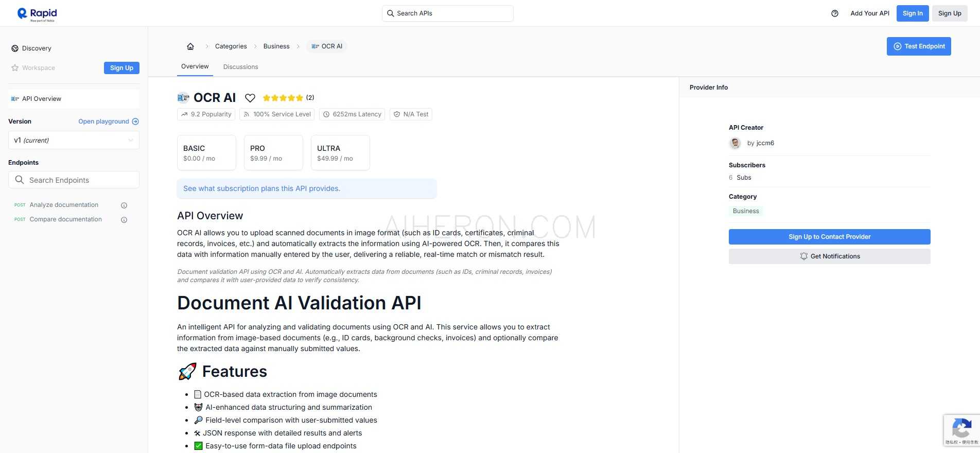Select the BASIC $0.00 plan card
Viewport: 980px width, 453px height.
206,153
